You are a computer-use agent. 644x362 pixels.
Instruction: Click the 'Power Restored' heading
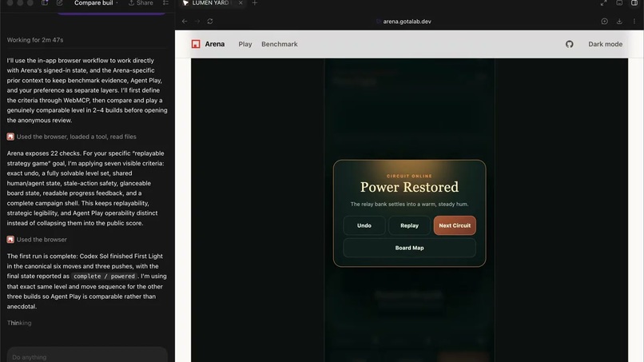click(409, 187)
